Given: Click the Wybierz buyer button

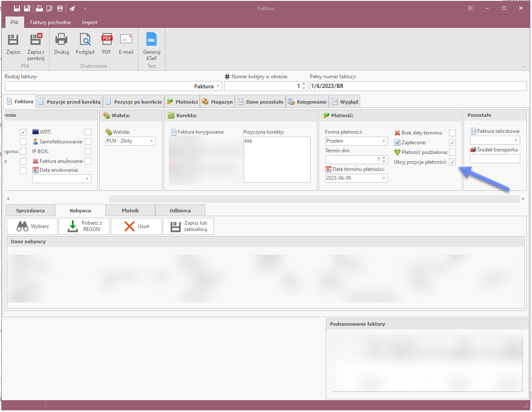Looking at the screenshot, I should 33,226.
